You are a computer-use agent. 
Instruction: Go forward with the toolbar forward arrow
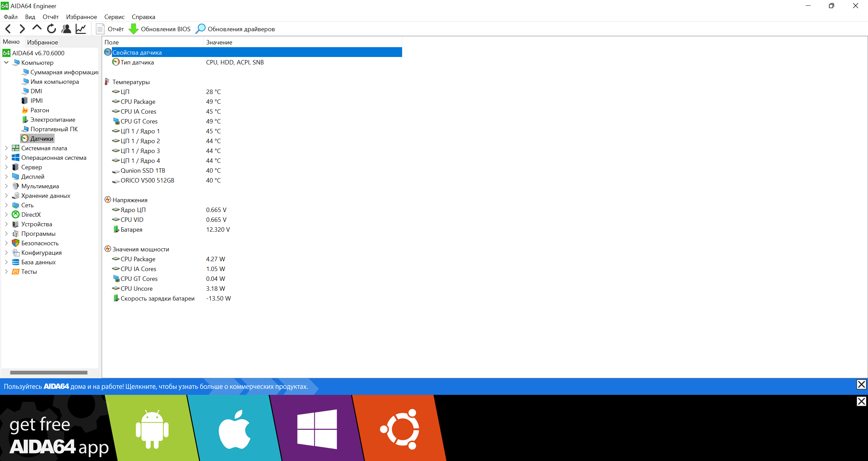[22, 29]
